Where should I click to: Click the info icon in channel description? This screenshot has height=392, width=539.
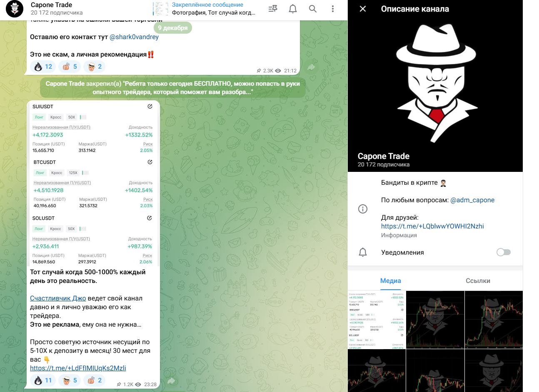tap(363, 209)
